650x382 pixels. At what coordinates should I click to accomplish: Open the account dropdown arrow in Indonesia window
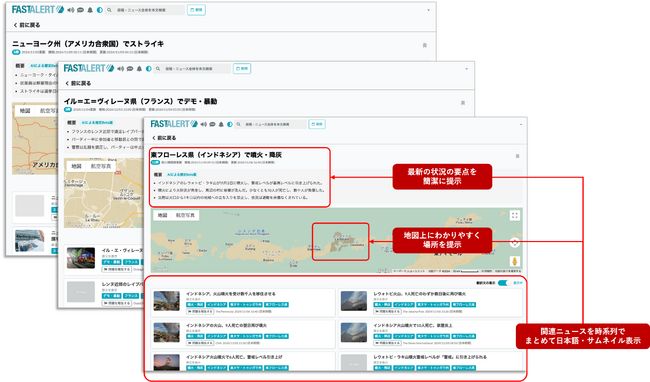[521, 124]
